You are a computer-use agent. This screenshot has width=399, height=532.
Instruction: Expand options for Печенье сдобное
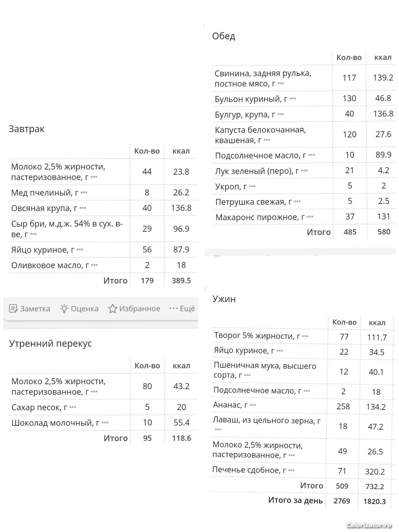(x=291, y=470)
